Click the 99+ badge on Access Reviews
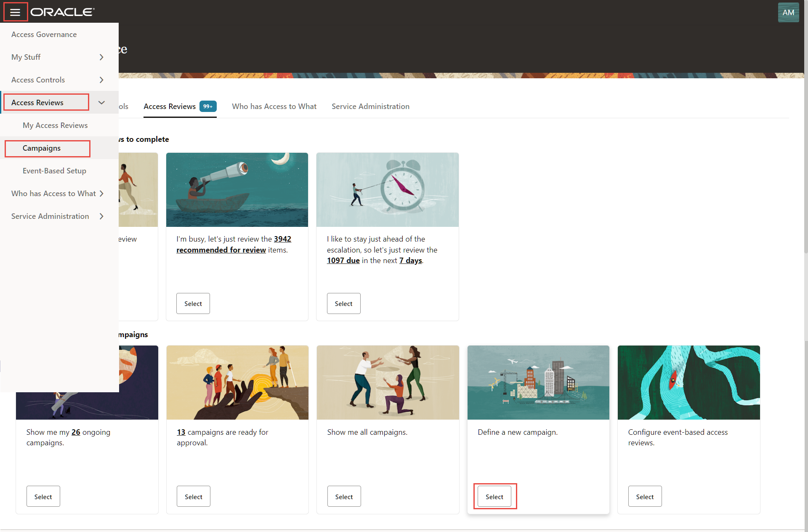The height and width of the screenshot is (532, 808). [x=208, y=106]
